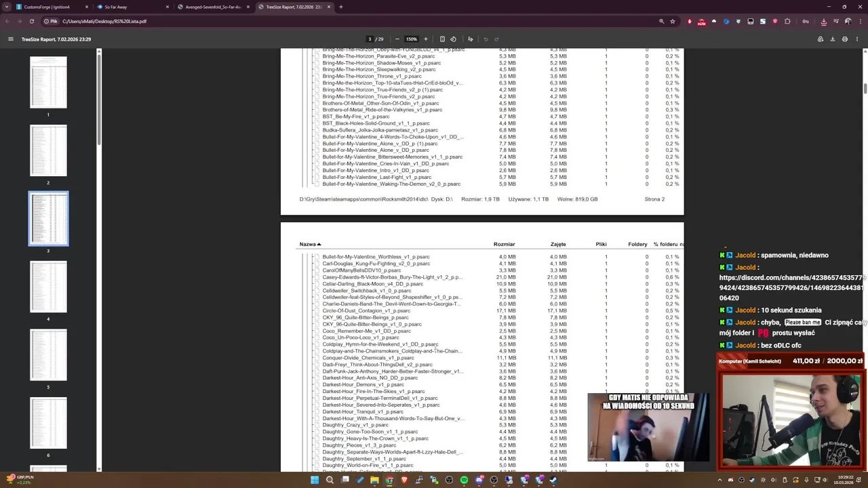Download the PDF file
Viewport: 868px width, 488px height.
click(x=833, y=39)
